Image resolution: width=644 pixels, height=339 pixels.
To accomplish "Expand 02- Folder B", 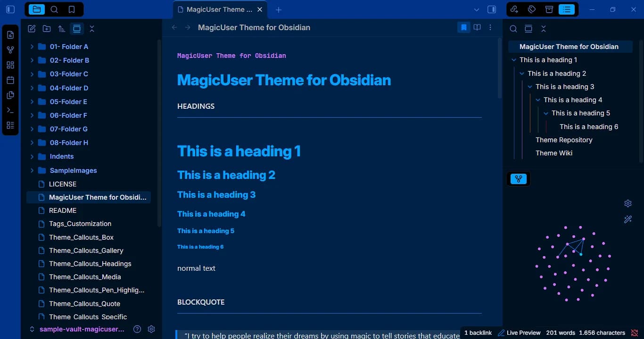I will tap(32, 60).
